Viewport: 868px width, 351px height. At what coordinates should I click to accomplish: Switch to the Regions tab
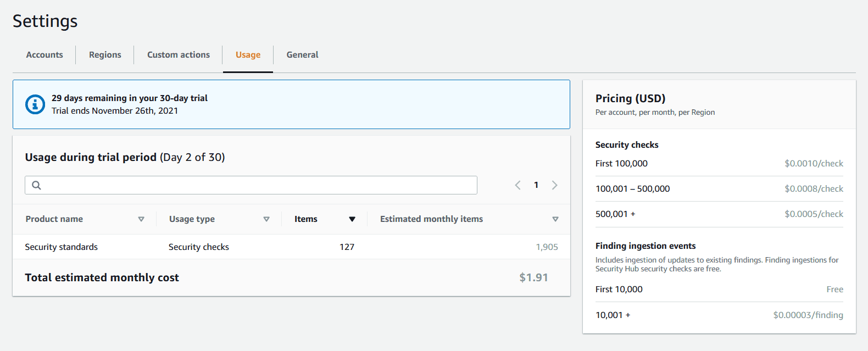click(105, 55)
